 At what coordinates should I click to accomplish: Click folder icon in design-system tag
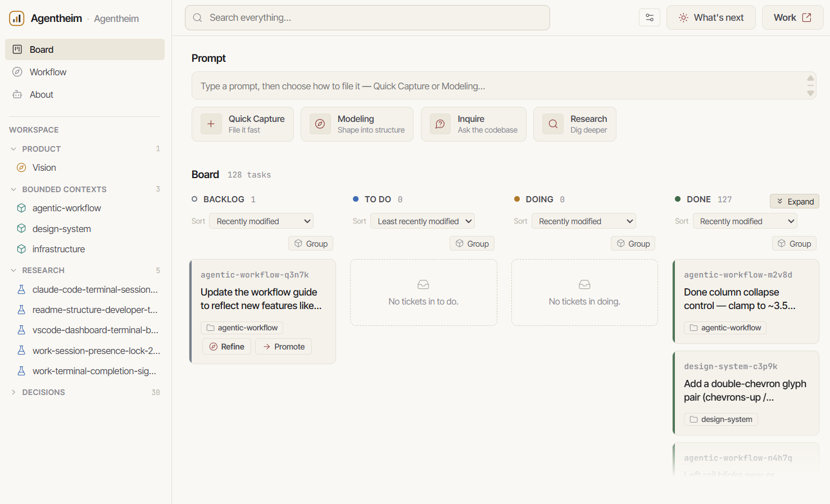(x=693, y=419)
